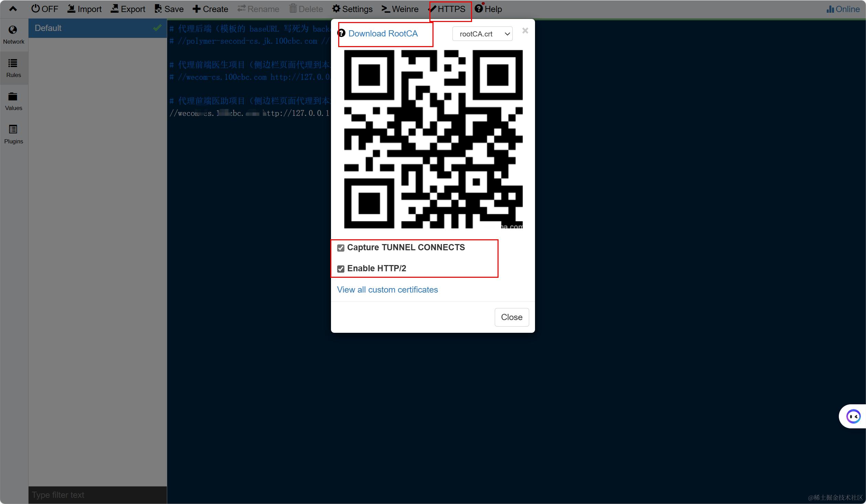Collapse the top toolbar with the chevron

click(x=13, y=9)
